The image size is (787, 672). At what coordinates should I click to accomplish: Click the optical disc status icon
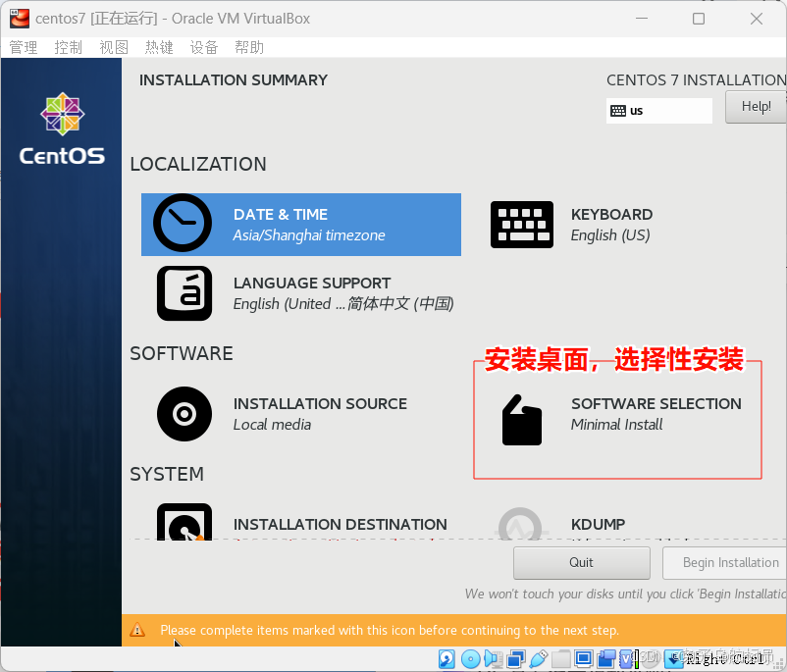point(471,659)
